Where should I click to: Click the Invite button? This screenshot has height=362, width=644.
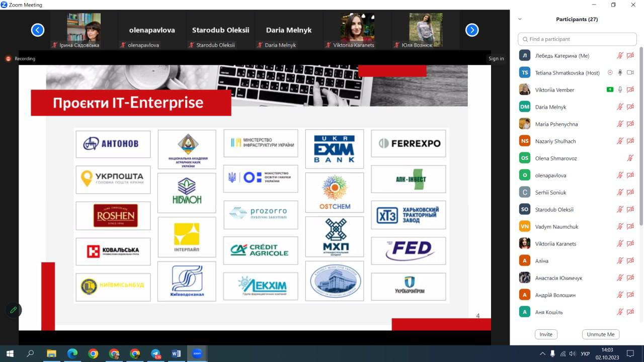click(x=546, y=334)
